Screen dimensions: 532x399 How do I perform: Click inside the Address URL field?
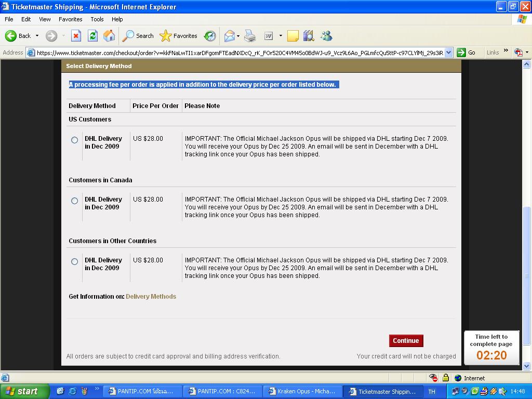click(240, 52)
